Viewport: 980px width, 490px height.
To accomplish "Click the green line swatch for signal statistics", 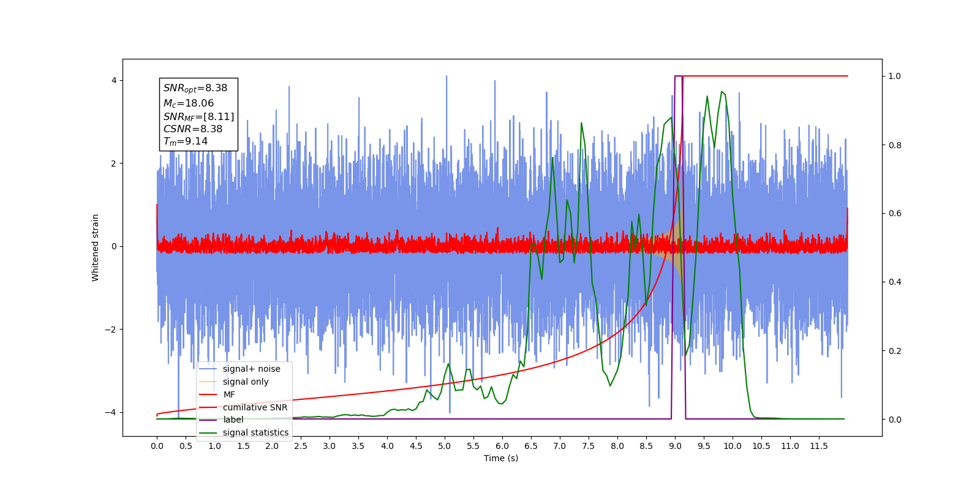I will click(208, 432).
